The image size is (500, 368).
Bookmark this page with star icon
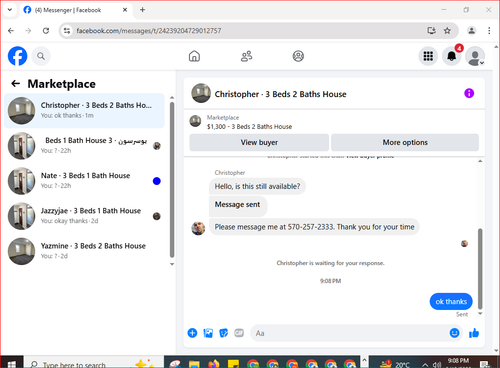[447, 31]
